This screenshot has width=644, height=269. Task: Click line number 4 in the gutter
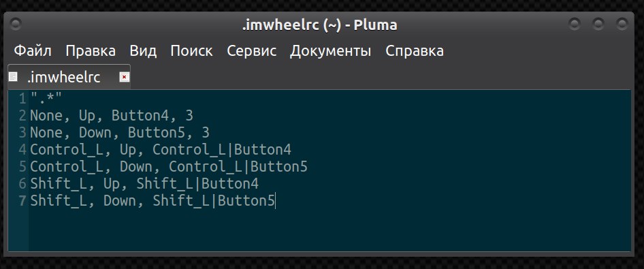tap(22, 150)
